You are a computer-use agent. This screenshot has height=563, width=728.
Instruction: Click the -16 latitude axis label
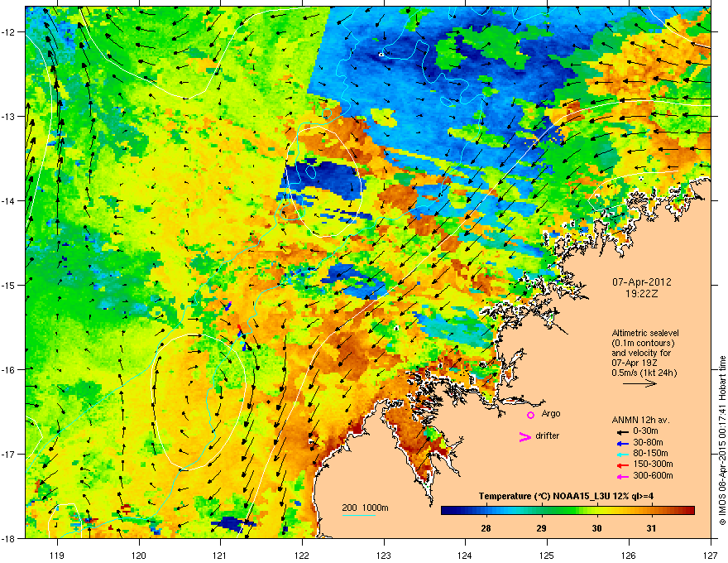pyautogui.click(x=9, y=370)
